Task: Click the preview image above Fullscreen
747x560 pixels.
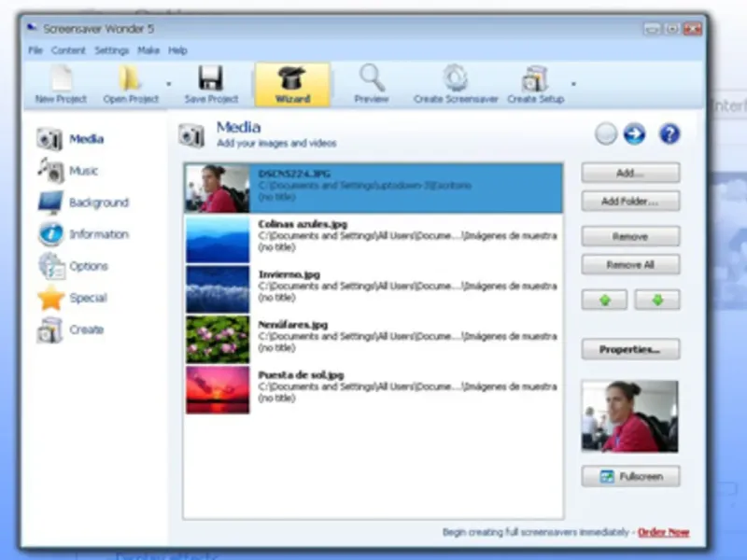Action: point(629,416)
